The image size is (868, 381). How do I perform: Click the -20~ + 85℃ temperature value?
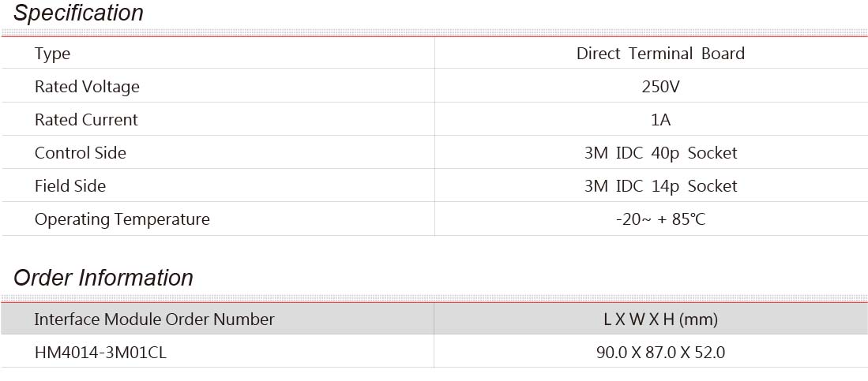click(661, 219)
